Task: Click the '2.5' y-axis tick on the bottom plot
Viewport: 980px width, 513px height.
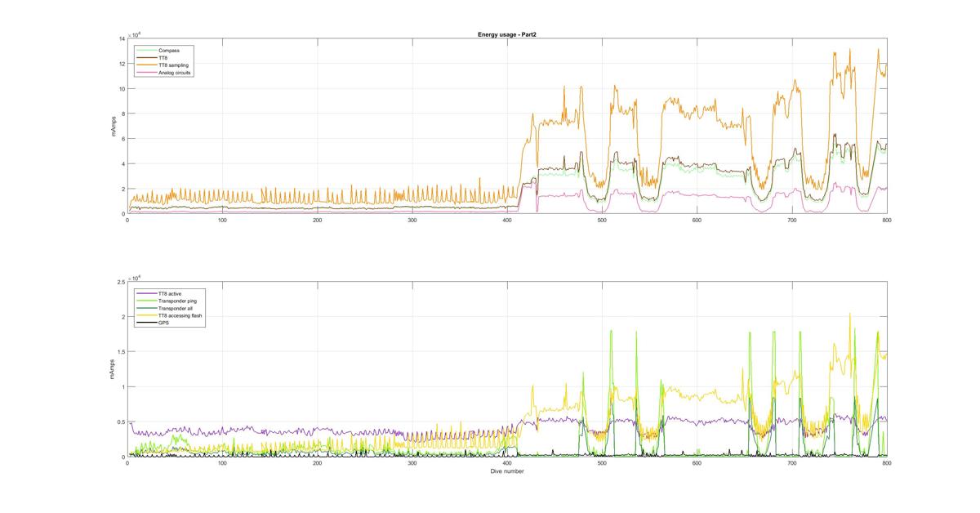Action: point(121,281)
